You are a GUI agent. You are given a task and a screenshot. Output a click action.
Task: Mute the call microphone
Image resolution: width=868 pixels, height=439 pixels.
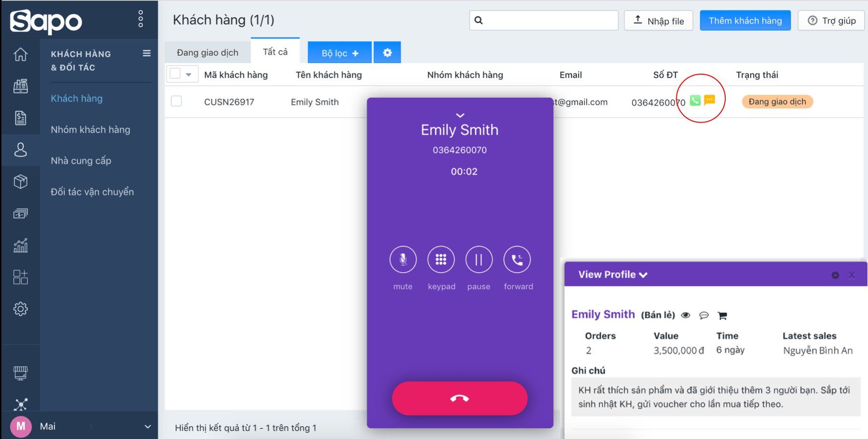point(403,260)
